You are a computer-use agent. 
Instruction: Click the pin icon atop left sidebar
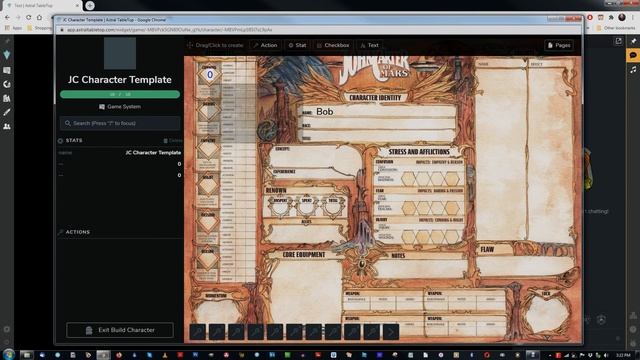click(7, 41)
